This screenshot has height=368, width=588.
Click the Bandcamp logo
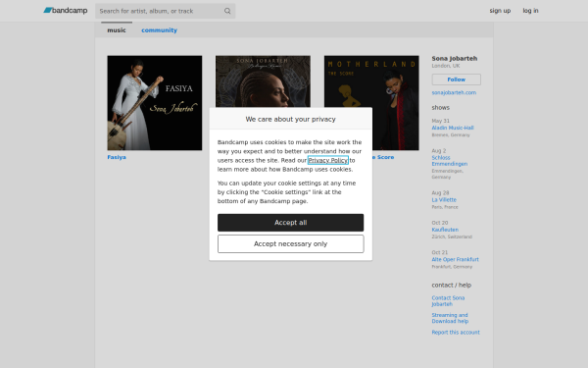[66, 11]
